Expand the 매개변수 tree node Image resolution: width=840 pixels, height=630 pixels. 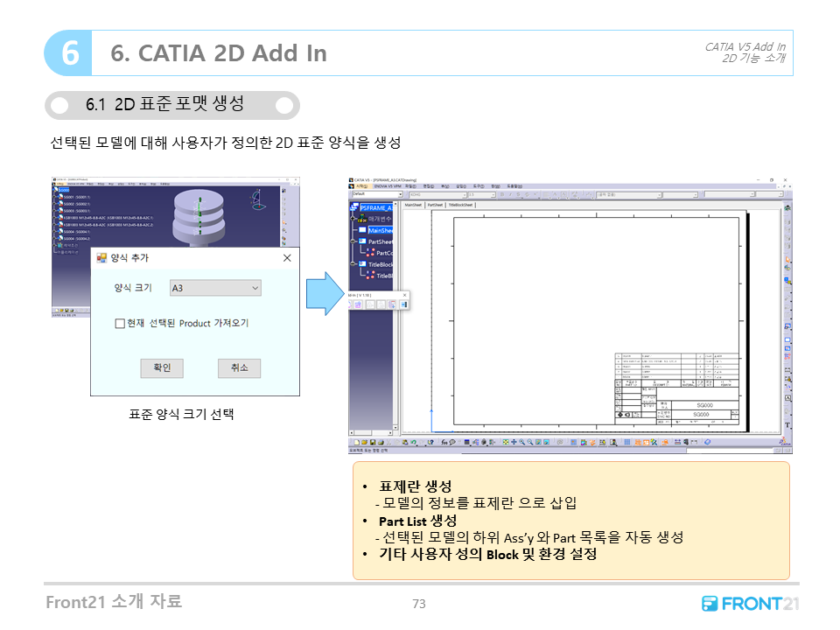(x=353, y=219)
